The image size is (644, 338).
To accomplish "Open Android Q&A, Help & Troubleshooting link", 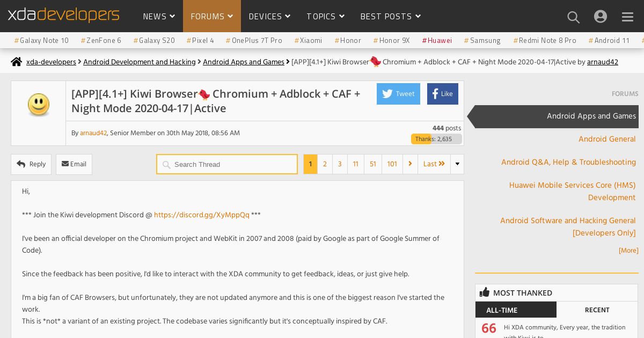I will (568, 163).
